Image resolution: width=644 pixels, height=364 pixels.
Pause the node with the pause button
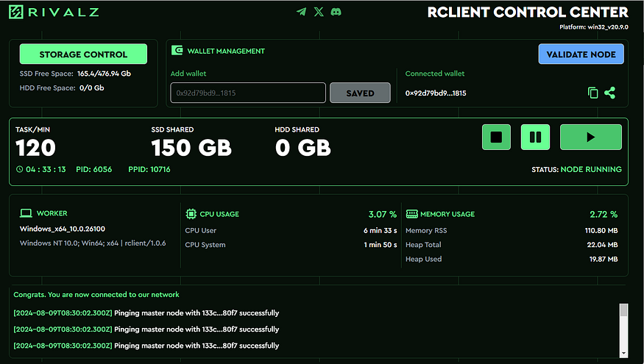click(x=535, y=137)
